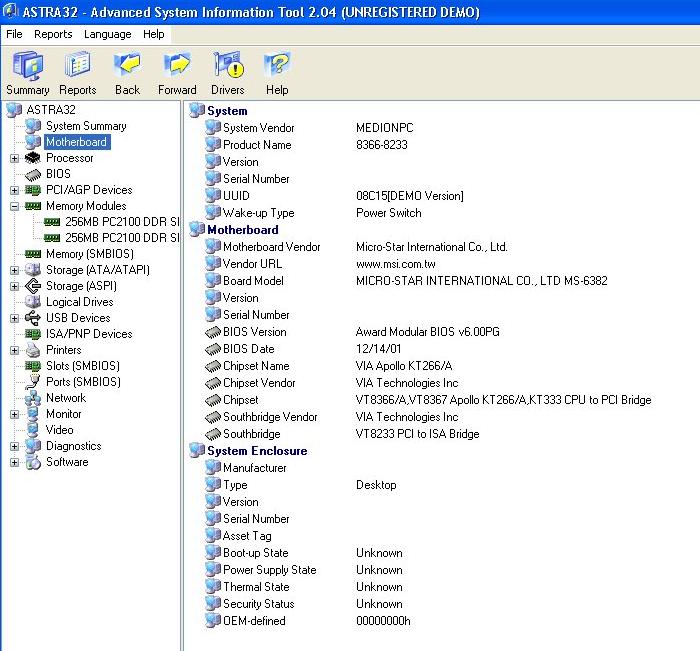
Task: Click the Motherboard section header
Action: click(x=243, y=230)
